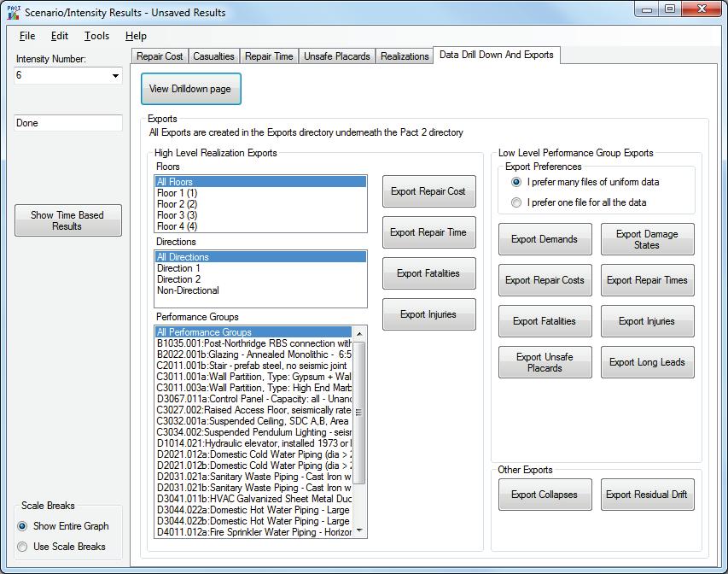Image resolution: width=728 pixels, height=574 pixels.
Task: Click the PACT application icon in title bar
Action: [14, 13]
